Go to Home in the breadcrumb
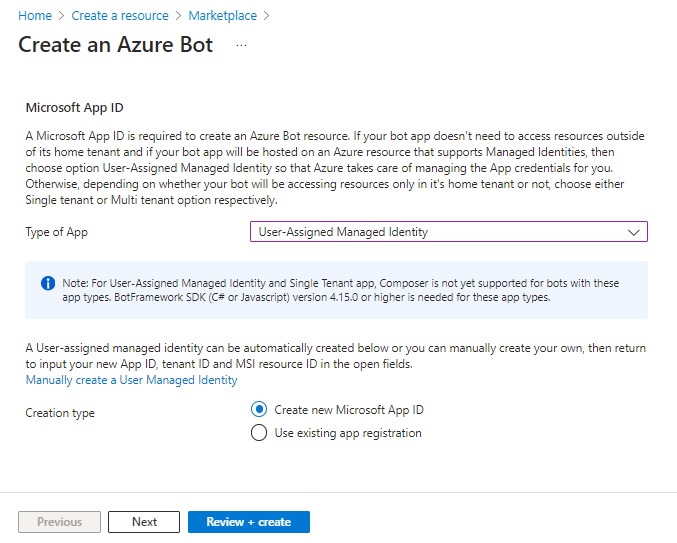 coord(35,16)
